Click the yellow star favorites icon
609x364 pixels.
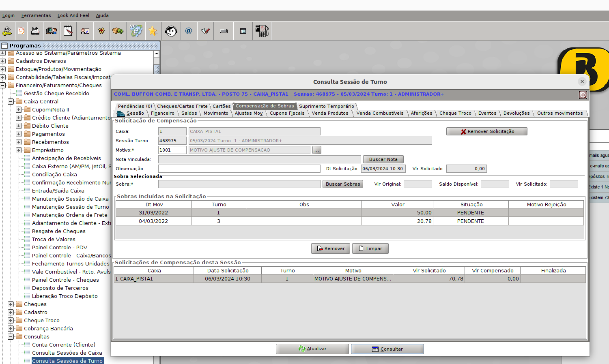click(153, 31)
